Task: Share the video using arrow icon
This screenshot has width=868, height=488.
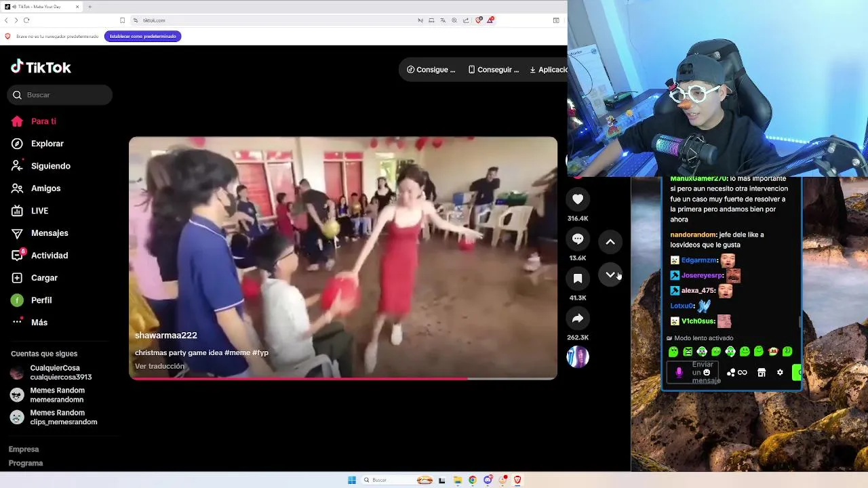Action: [578, 318]
